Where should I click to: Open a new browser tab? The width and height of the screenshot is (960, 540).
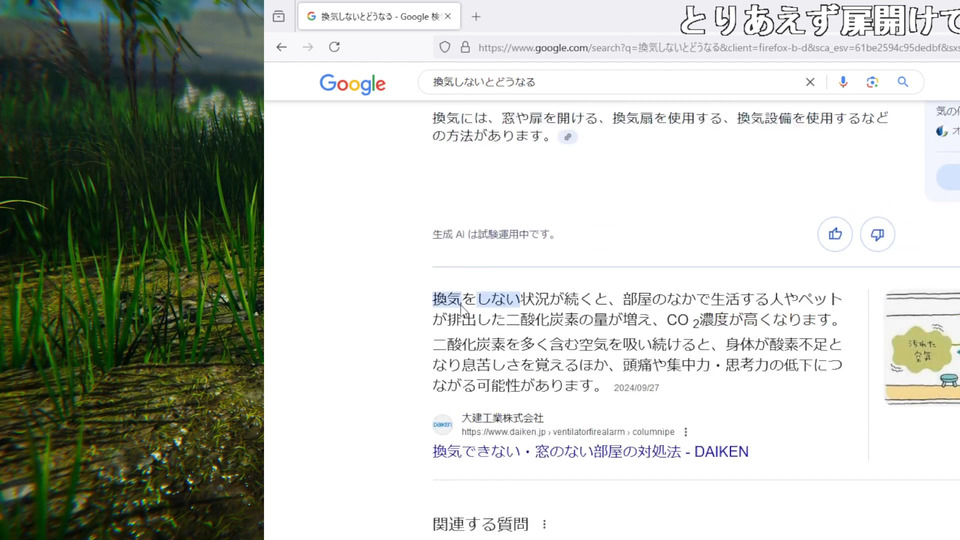tap(476, 17)
